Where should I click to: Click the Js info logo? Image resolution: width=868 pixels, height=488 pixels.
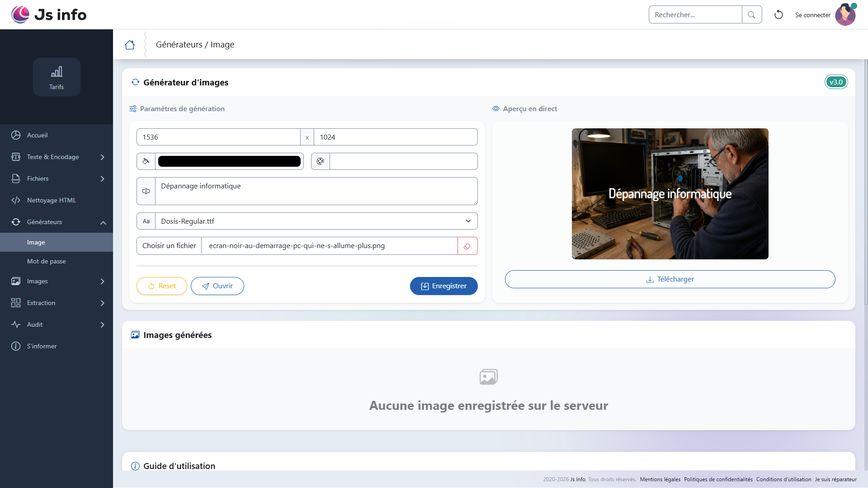pyautogui.click(x=49, y=14)
